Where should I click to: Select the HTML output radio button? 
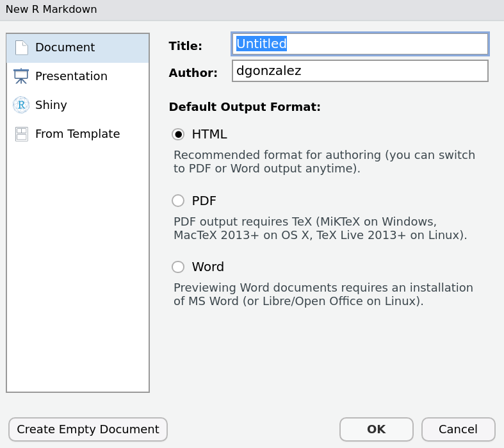[178, 134]
